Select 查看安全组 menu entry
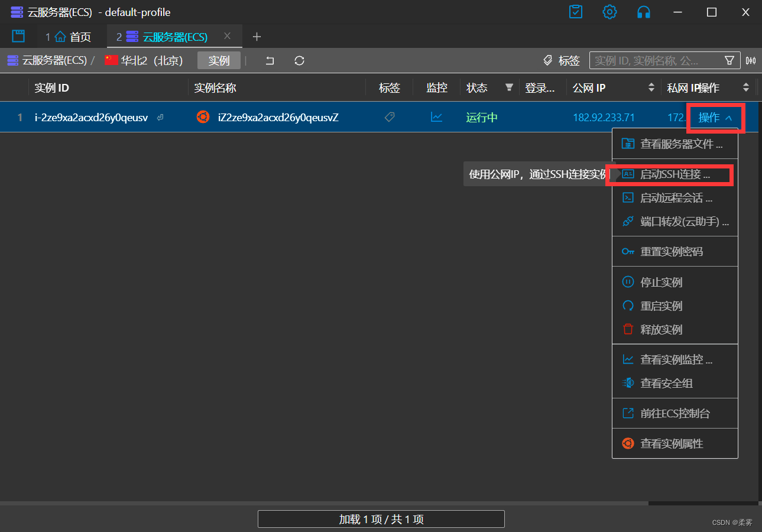762x532 pixels. point(675,383)
